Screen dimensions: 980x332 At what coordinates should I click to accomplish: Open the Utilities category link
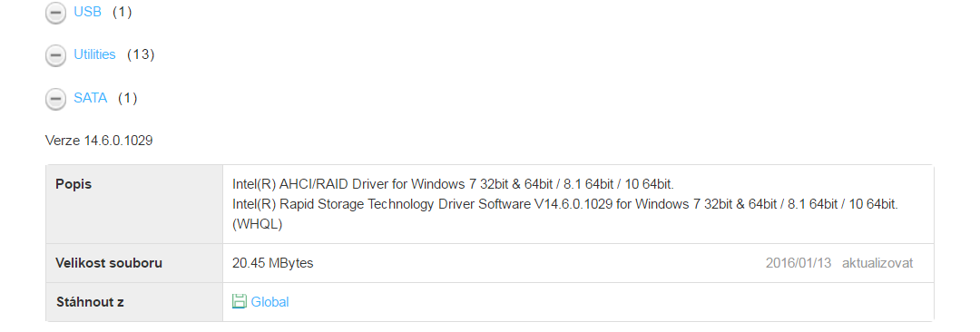click(x=94, y=54)
